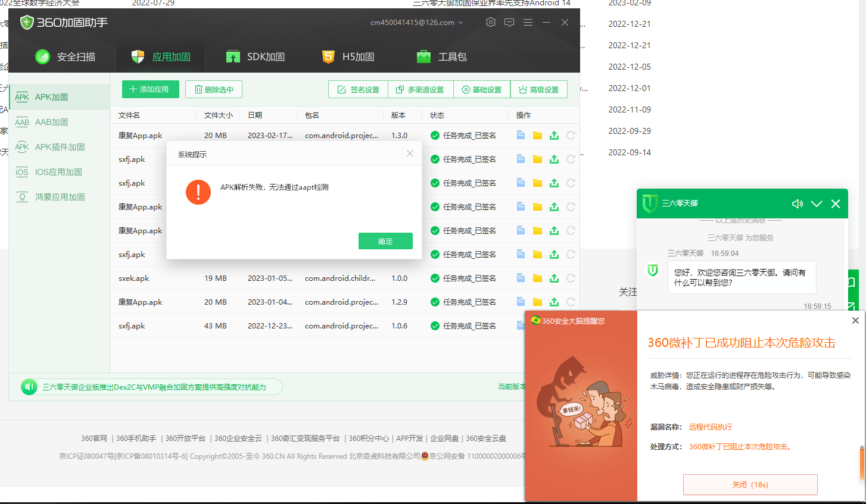The height and width of the screenshot is (504, 866).
Task: Select AAB加固 in the sidebar
Action: pos(60,122)
